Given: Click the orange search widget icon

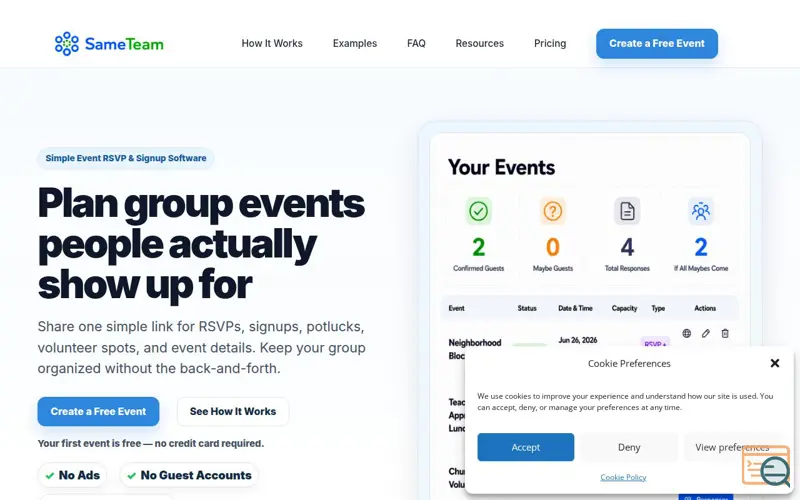Looking at the screenshot, I should [766, 466].
